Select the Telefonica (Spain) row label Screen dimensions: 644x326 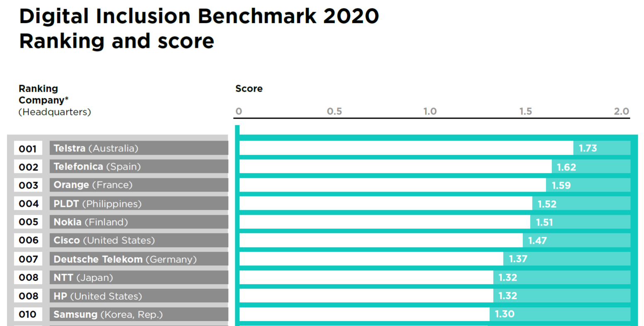(97, 167)
